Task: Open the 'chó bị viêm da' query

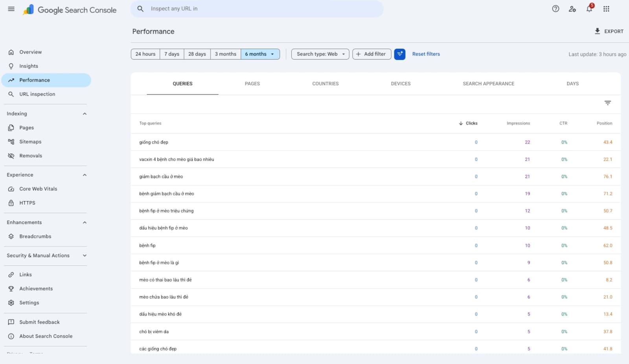Action: pos(376,332)
